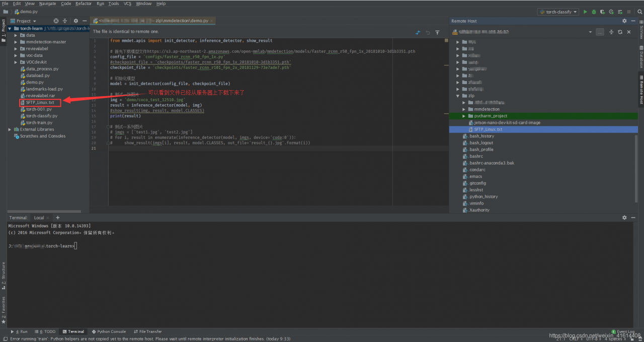Refresh the Remote Host file list
The height and width of the screenshot is (342, 644).
620,32
